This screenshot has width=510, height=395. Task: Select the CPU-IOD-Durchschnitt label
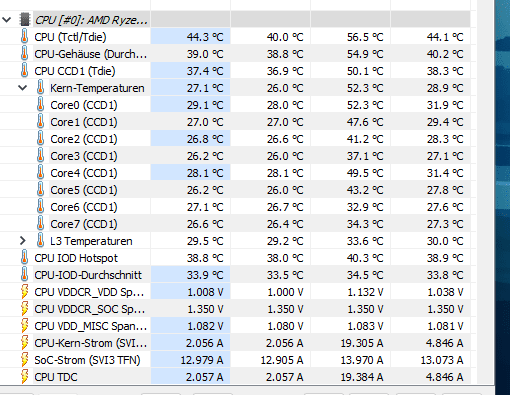click(x=88, y=275)
